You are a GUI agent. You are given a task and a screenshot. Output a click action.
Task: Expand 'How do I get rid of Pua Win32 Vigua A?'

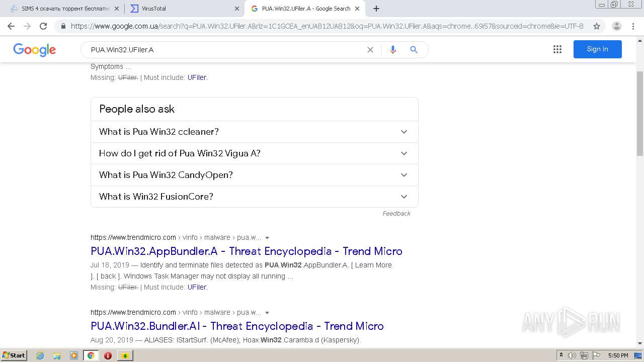(255, 153)
